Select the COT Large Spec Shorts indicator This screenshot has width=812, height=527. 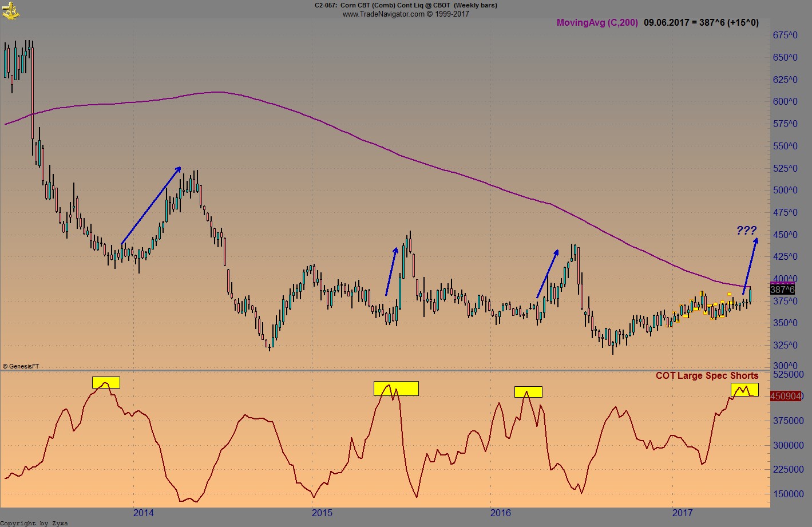click(707, 375)
